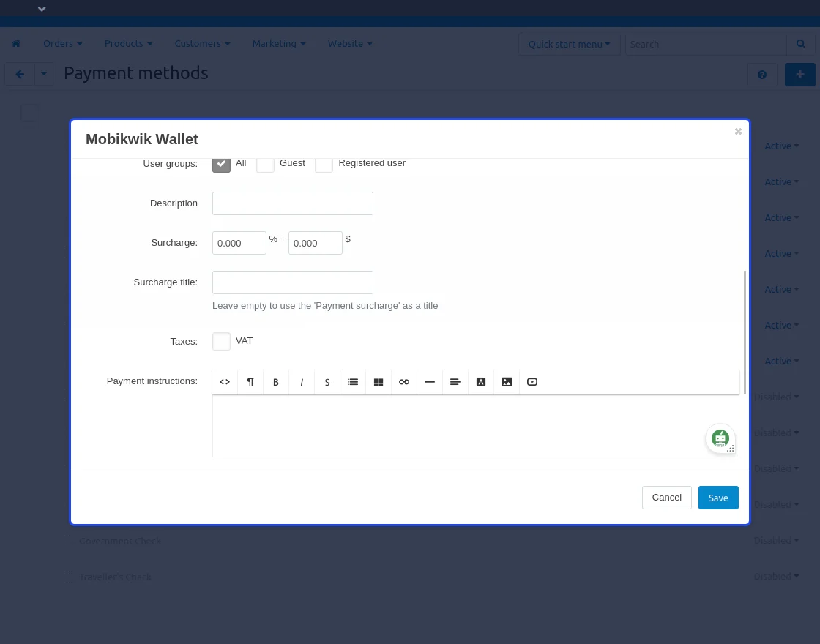Insert a video into Payment instructions
Screen dimensions: 820x644
point(532,382)
